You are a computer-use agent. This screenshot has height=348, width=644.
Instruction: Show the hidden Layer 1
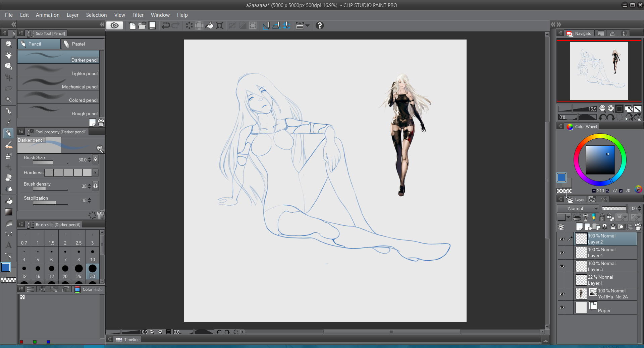(562, 280)
